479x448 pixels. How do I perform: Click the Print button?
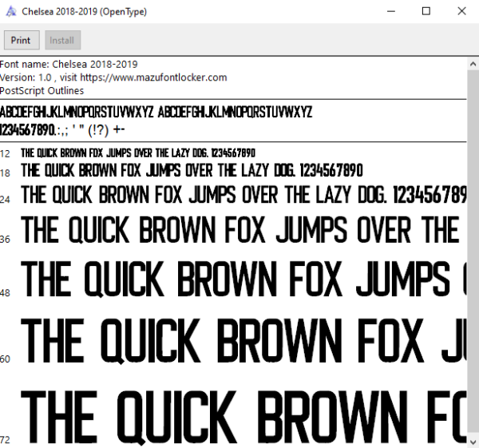click(22, 40)
